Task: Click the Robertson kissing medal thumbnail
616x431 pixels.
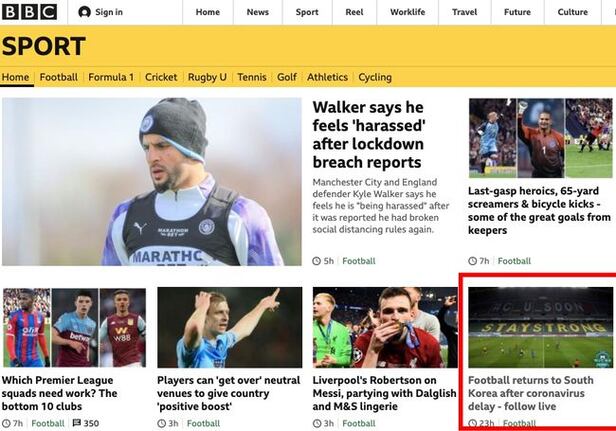Action: pos(385,327)
